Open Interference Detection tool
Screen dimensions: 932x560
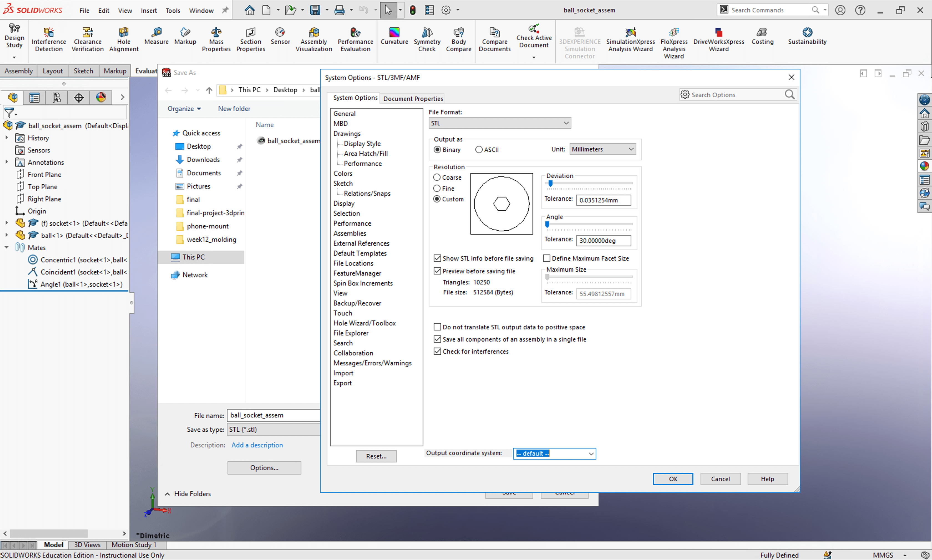(x=49, y=39)
